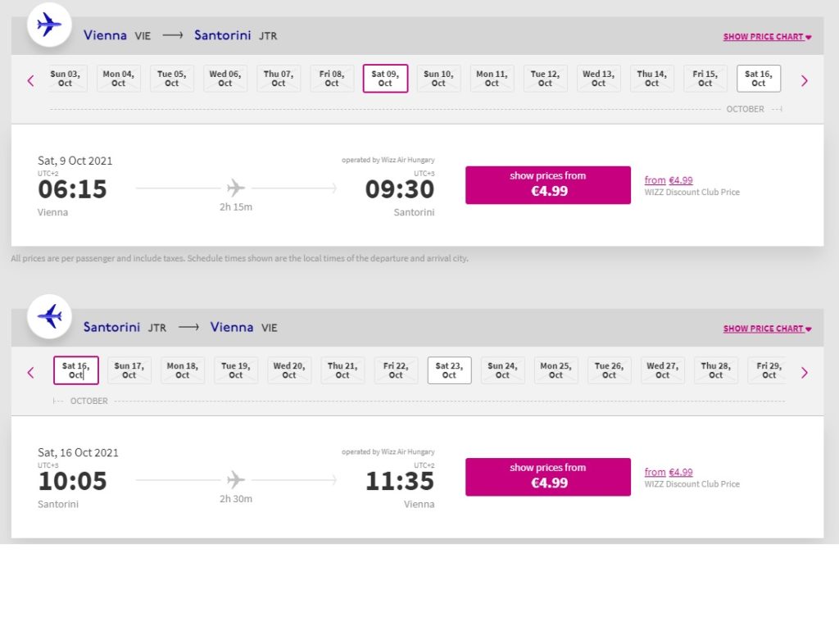Expand outbound Show Price Chart
839x644 pixels.
[767, 37]
